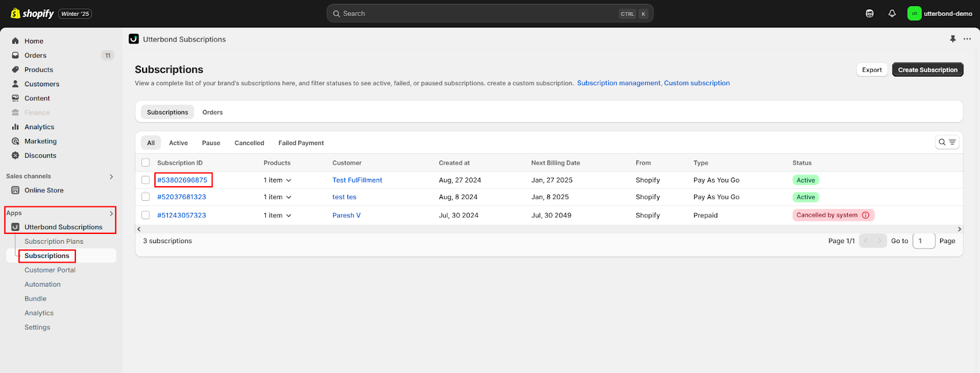Open subscription #51243057323

point(181,216)
